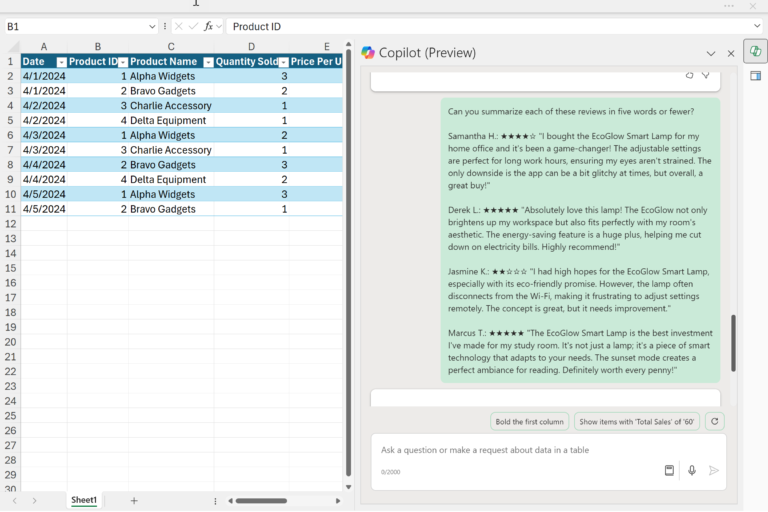Click the thumbs down icon on response card

pyautogui.click(x=705, y=75)
